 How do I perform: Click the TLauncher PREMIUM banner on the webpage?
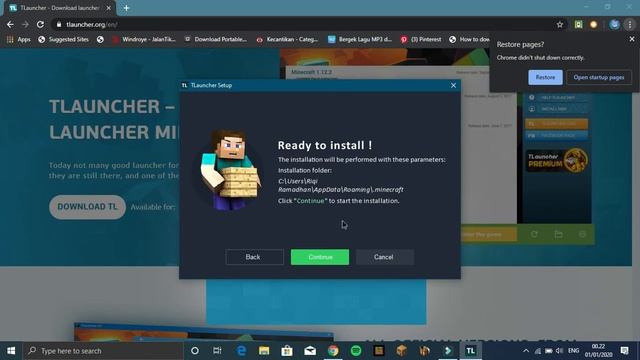pyautogui.click(x=557, y=160)
